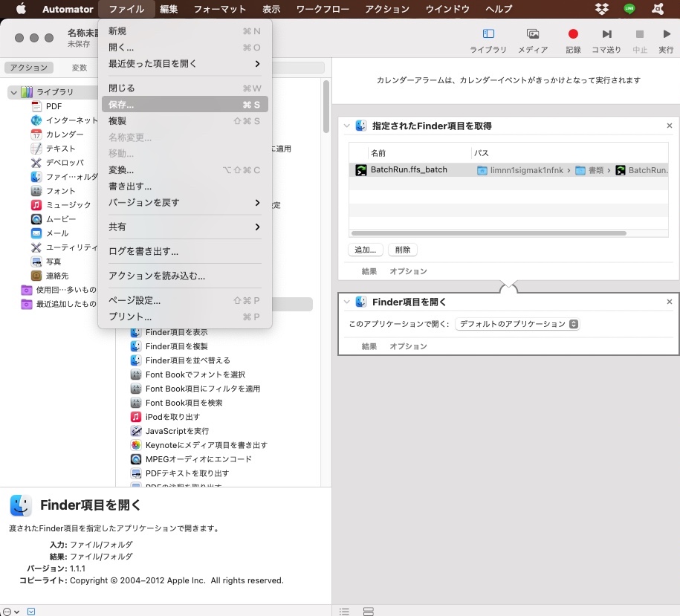Select the デベロッパ library category
Image resolution: width=680 pixels, height=616 pixels.
(57, 163)
